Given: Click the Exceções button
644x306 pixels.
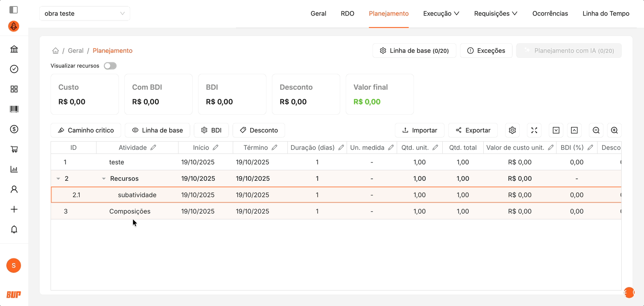Looking at the screenshot, I should pos(486,51).
